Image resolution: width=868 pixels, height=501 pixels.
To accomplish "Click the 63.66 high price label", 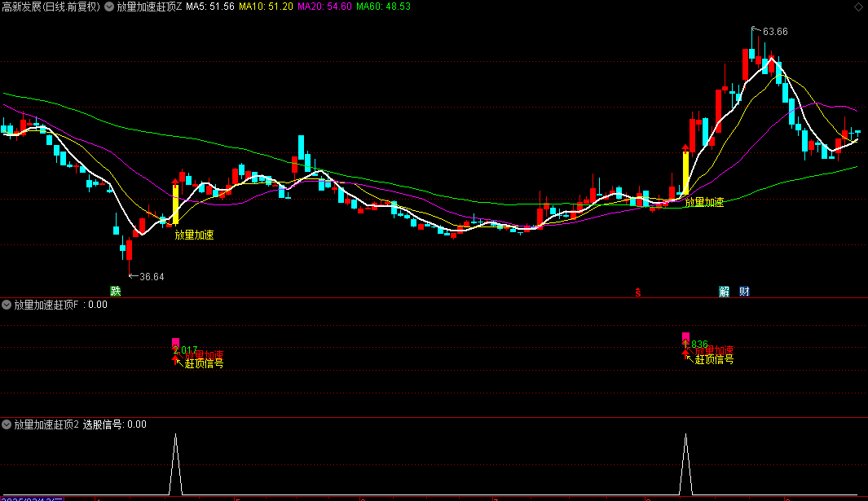I will point(775,32).
